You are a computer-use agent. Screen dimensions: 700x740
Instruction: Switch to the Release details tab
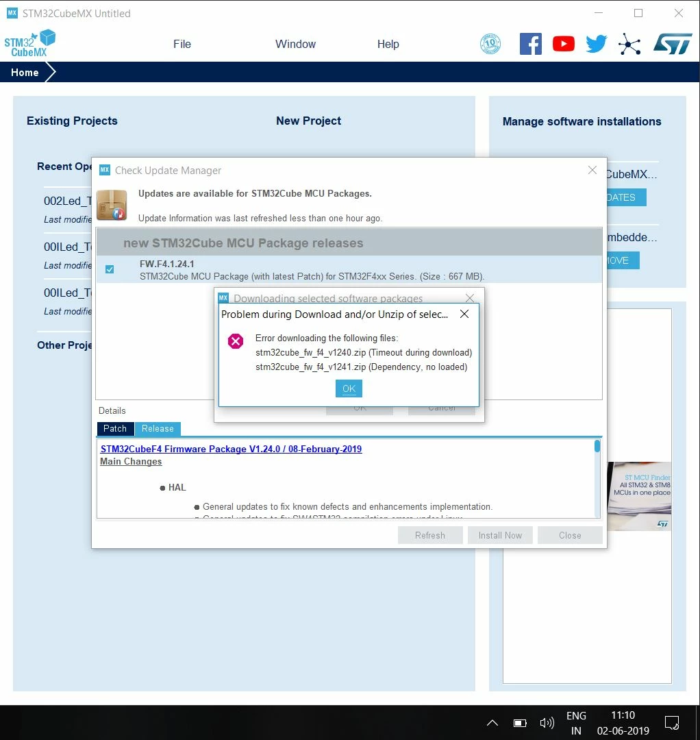(x=158, y=428)
